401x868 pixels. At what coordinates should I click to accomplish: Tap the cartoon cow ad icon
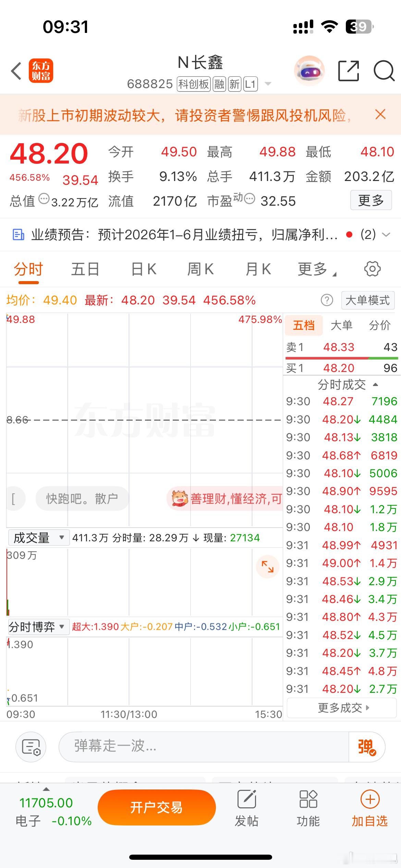(x=180, y=498)
